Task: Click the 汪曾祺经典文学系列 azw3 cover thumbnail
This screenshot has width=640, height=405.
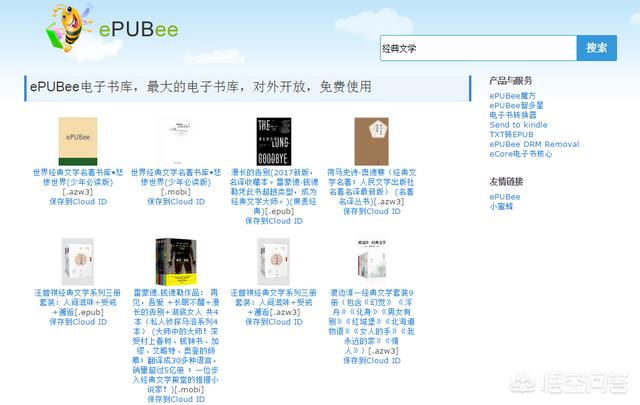Action: (273, 261)
